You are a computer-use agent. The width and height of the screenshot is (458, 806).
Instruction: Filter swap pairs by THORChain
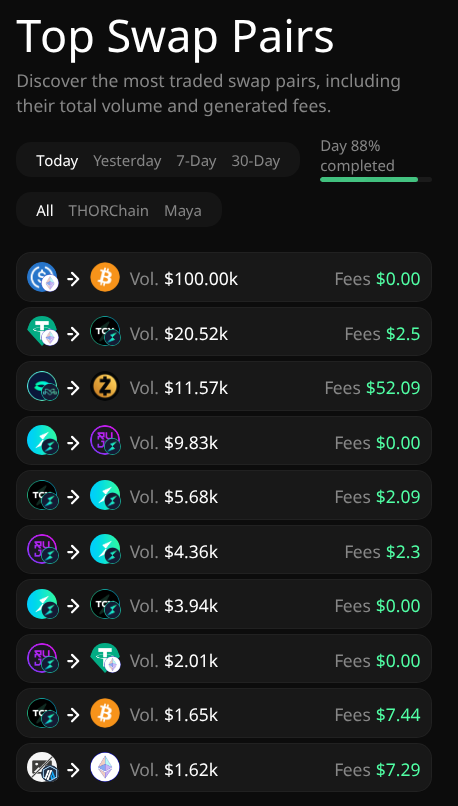(x=108, y=211)
